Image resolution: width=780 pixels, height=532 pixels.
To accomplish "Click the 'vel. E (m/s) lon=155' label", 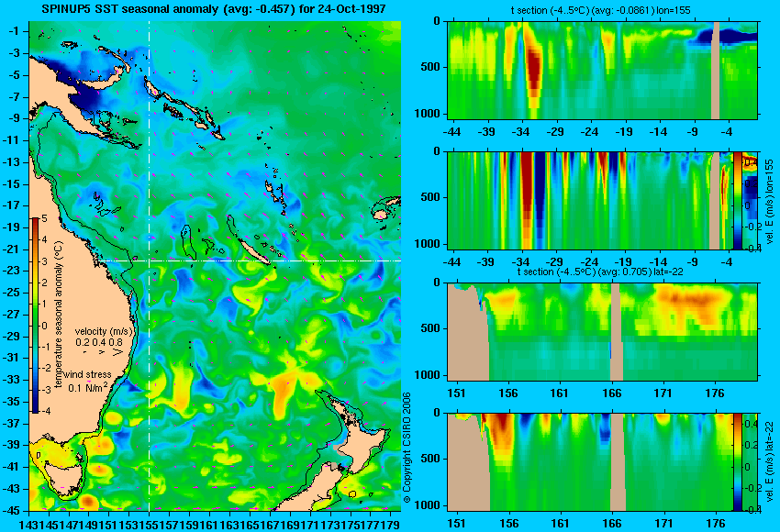I will (x=770, y=202).
